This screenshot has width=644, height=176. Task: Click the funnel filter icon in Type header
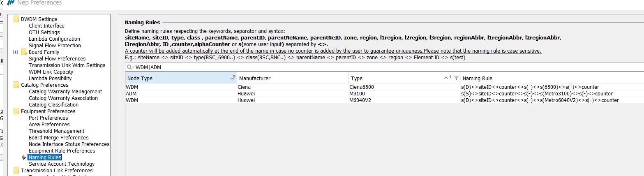[456, 78]
